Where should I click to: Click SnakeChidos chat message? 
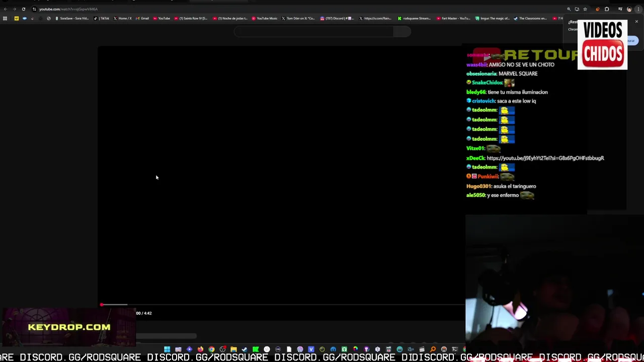coord(491,82)
